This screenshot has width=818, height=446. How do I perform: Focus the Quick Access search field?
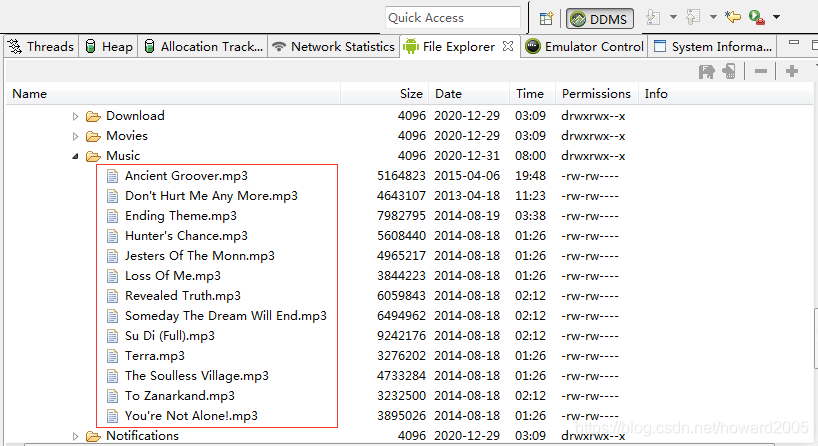453,18
